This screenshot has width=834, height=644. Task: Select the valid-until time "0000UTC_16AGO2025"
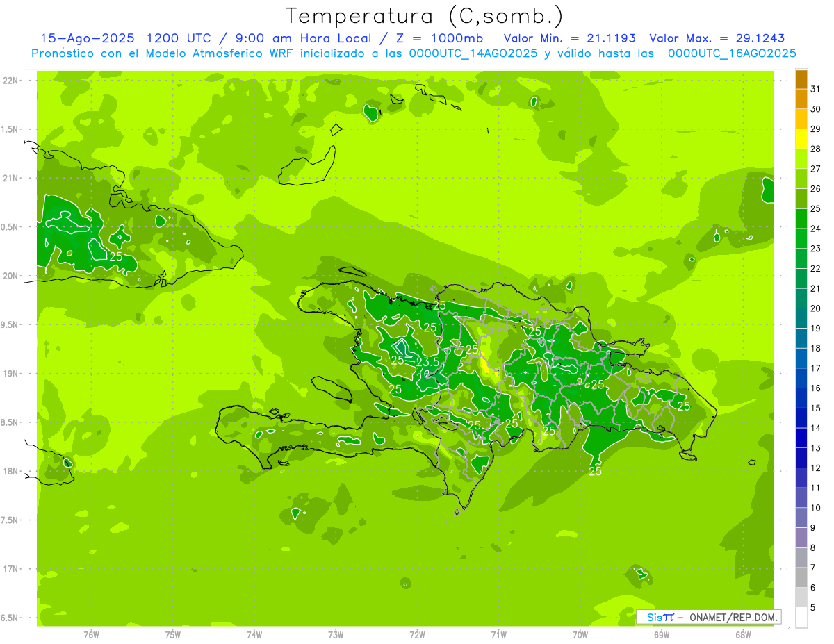coord(732,53)
